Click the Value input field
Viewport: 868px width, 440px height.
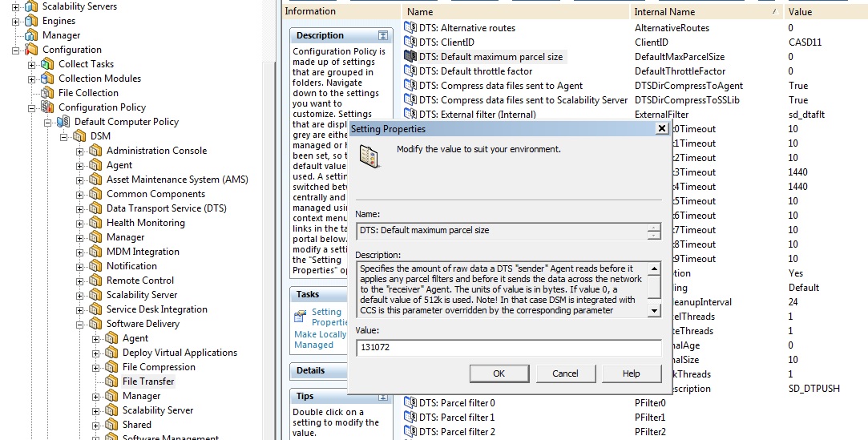click(x=508, y=348)
